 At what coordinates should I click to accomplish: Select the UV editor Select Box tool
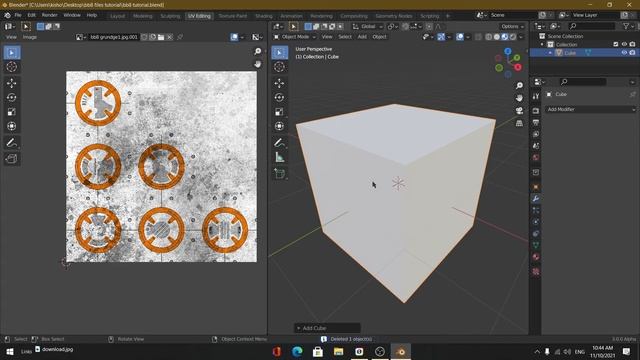pyautogui.click(x=12, y=53)
